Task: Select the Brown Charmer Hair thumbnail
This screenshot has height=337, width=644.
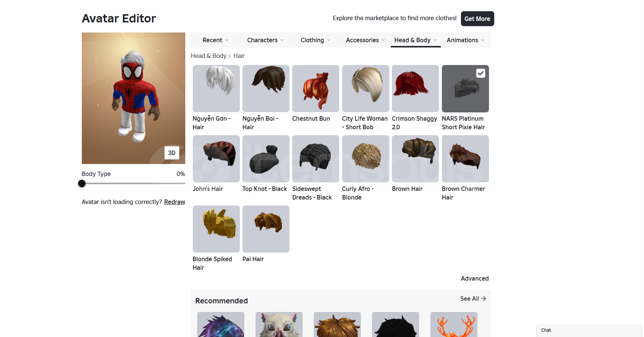Action: (x=465, y=159)
